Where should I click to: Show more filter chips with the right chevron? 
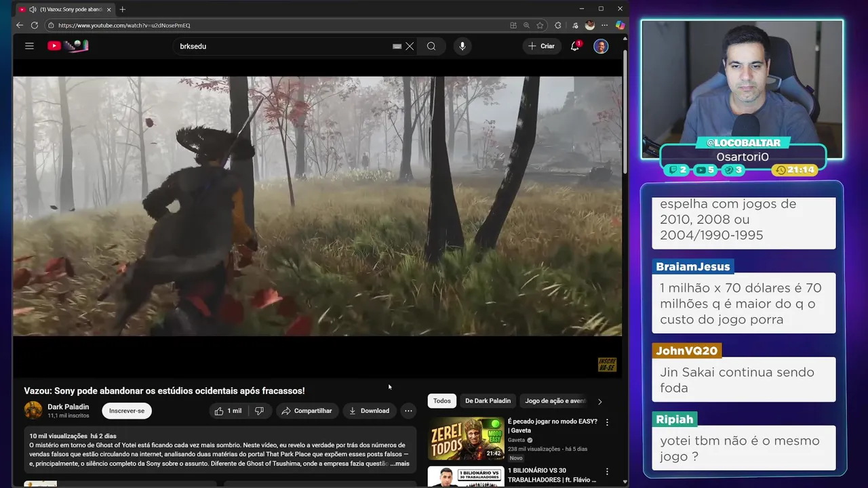tap(599, 401)
